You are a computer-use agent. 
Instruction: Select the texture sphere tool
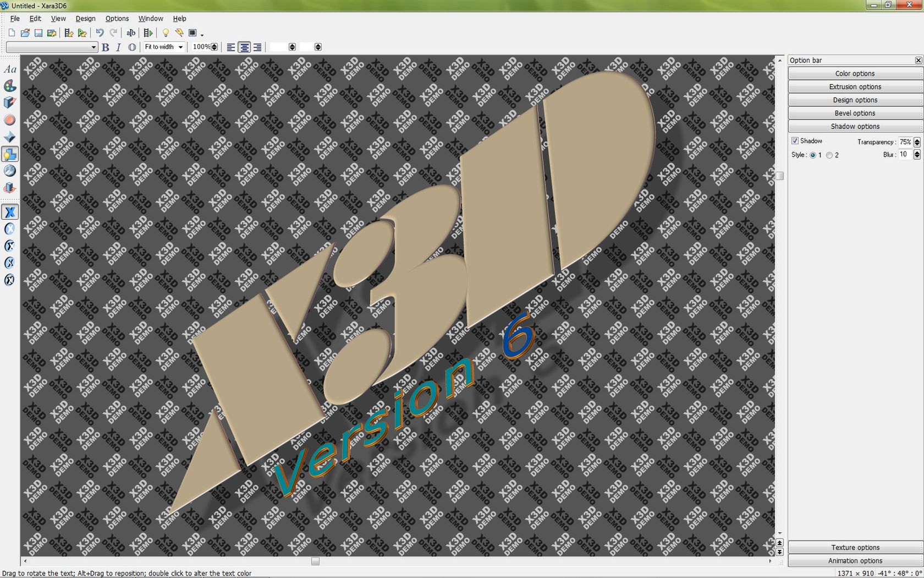(x=10, y=171)
